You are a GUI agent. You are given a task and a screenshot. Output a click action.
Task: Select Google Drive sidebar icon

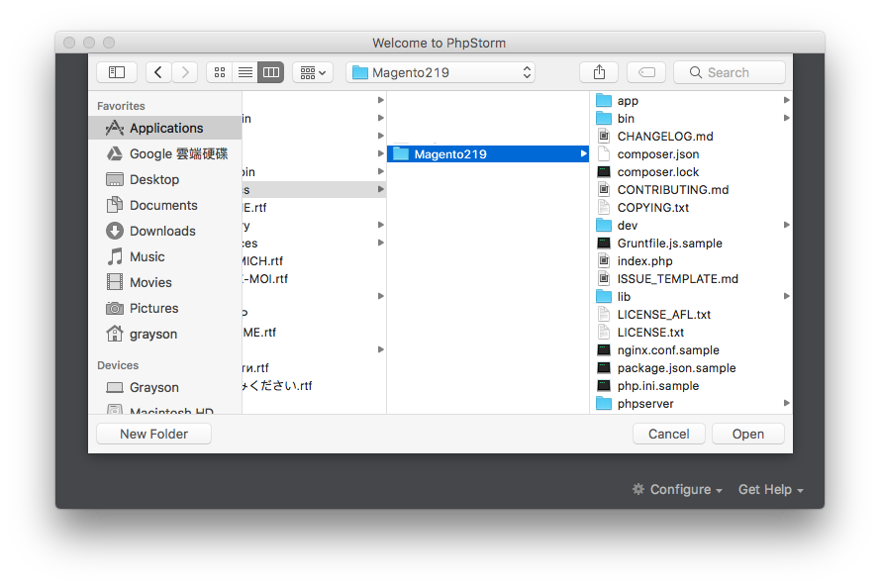[114, 153]
